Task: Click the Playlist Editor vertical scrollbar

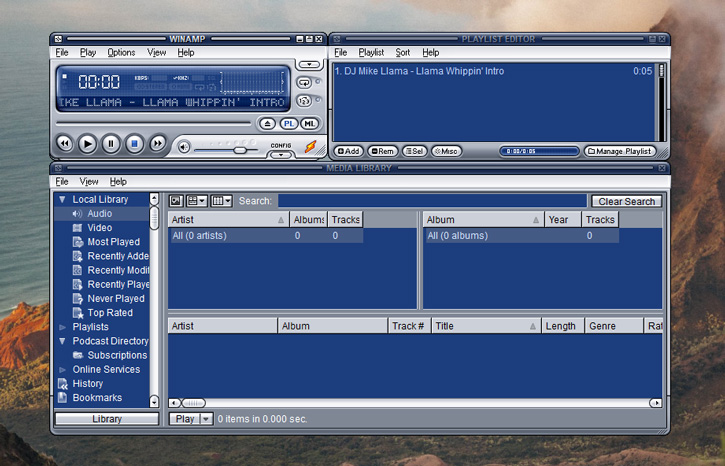Action: click(661, 102)
